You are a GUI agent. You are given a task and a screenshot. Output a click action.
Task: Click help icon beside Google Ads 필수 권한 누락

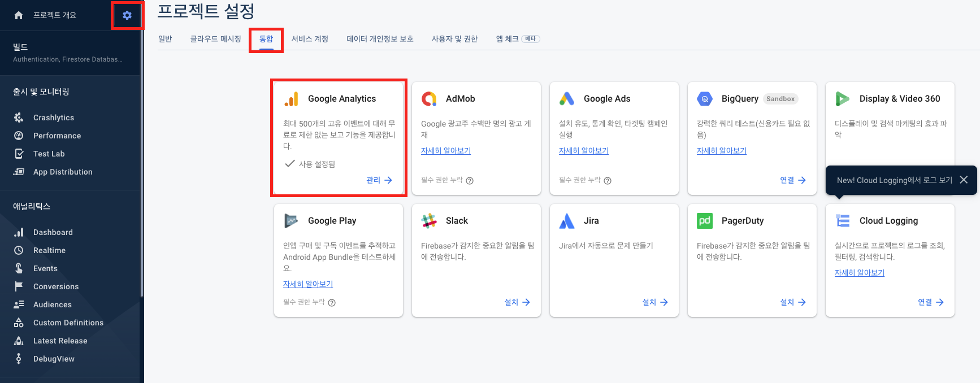(x=608, y=181)
